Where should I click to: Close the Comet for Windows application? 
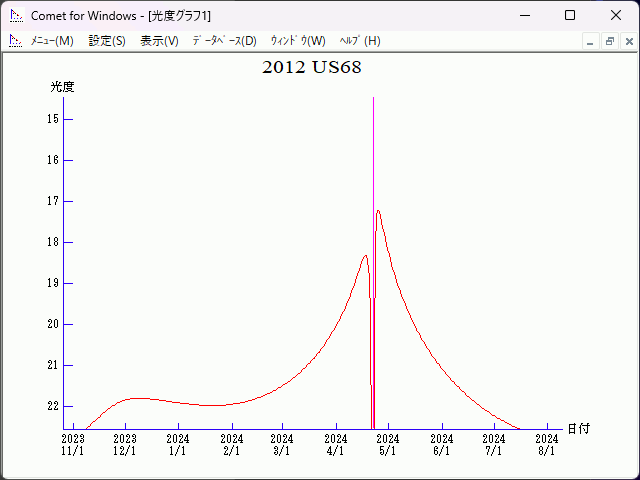coord(615,15)
